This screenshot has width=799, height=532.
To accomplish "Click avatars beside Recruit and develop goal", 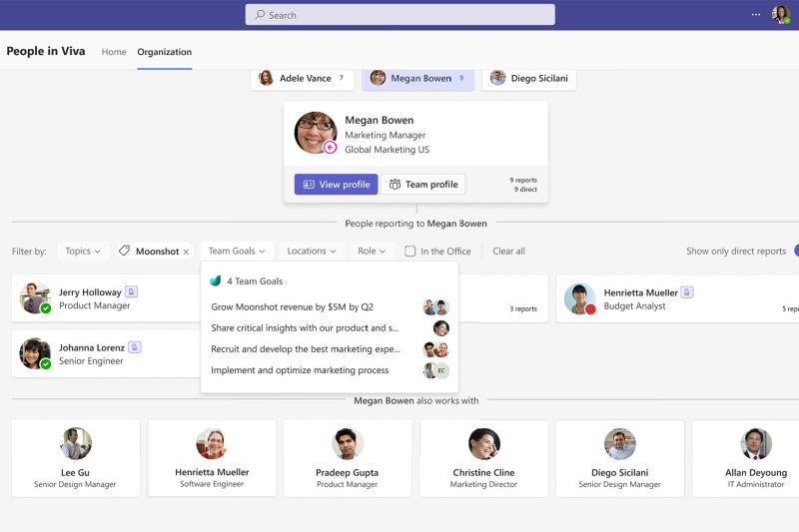I will click(x=435, y=349).
